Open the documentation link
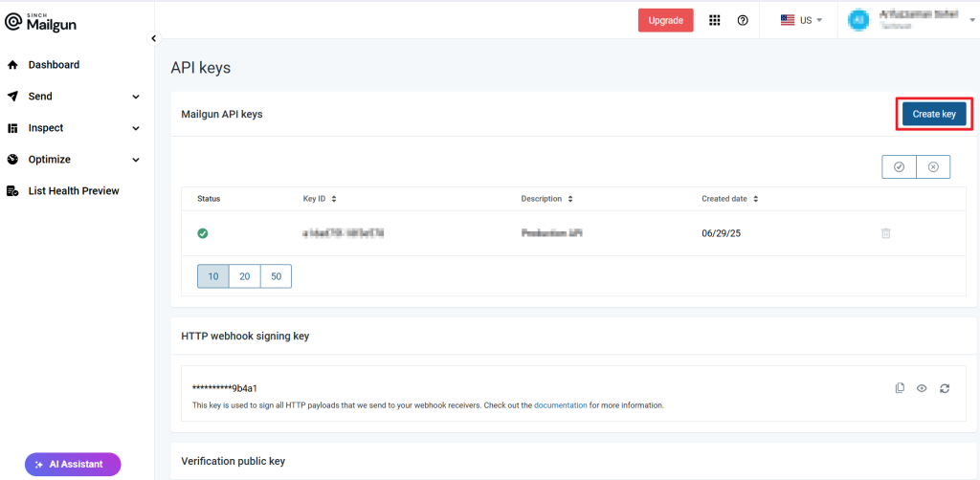980x480 pixels. (x=560, y=405)
